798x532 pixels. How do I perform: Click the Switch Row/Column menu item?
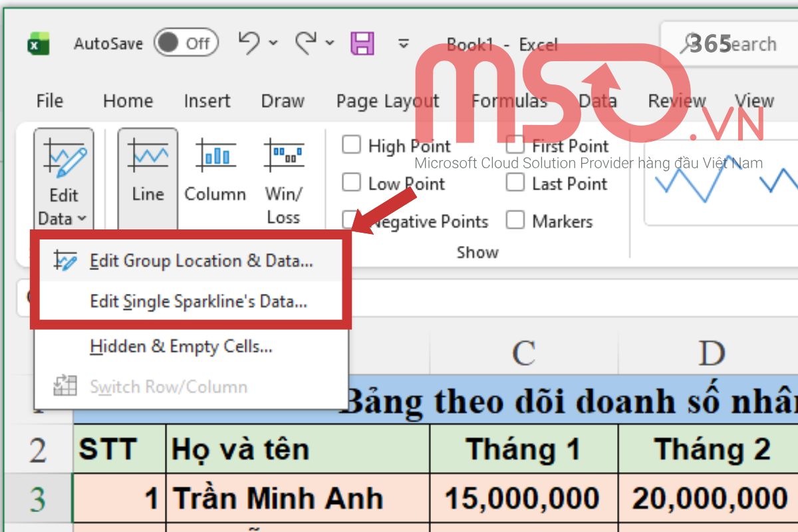pyautogui.click(x=192, y=386)
